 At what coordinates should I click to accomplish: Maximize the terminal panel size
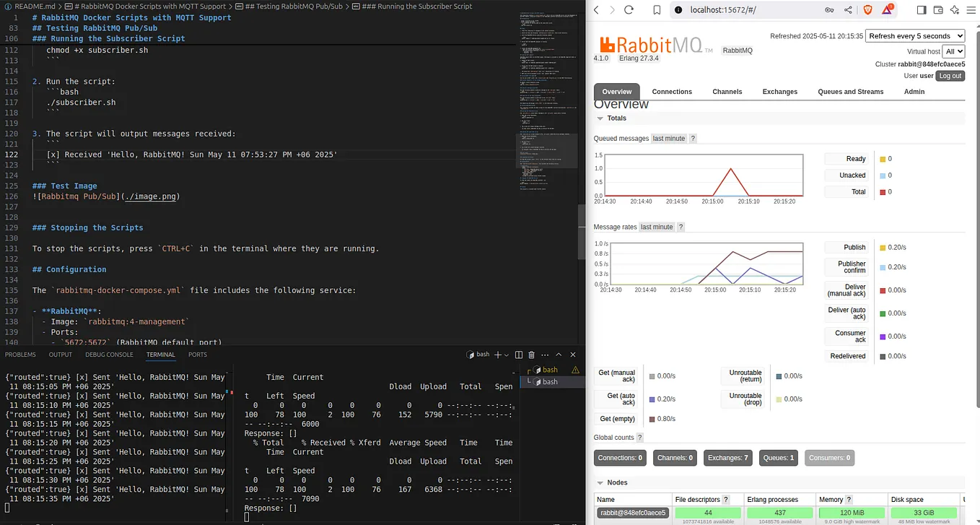(x=559, y=355)
